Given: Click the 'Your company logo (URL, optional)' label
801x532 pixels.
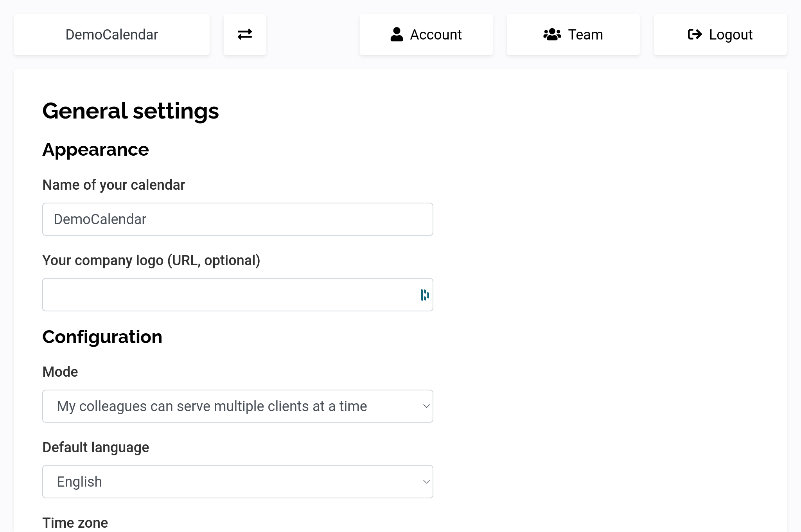Looking at the screenshot, I should pos(151,261).
